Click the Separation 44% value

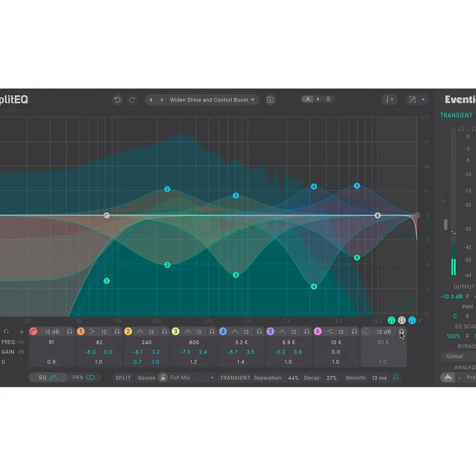(x=293, y=378)
